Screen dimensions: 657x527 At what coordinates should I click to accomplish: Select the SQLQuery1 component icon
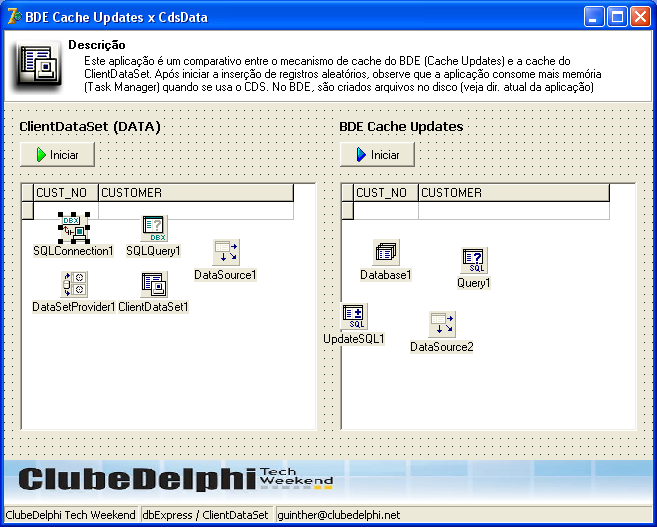(154, 228)
